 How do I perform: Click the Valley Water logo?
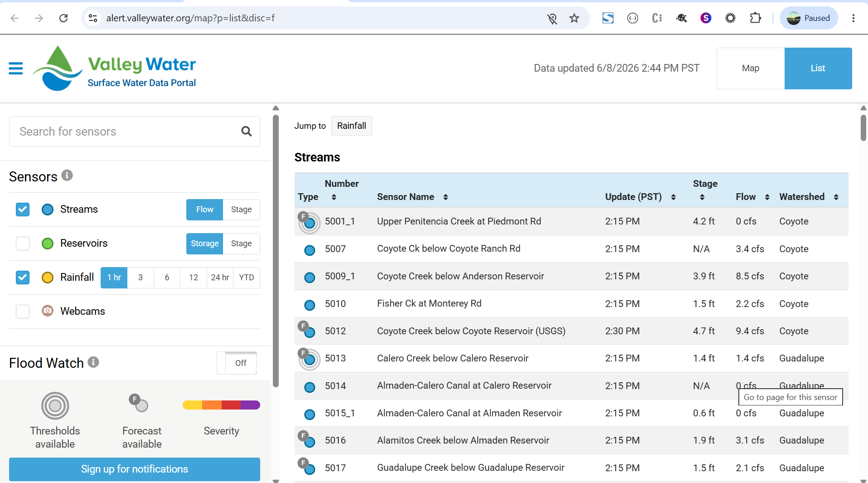click(x=115, y=68)
